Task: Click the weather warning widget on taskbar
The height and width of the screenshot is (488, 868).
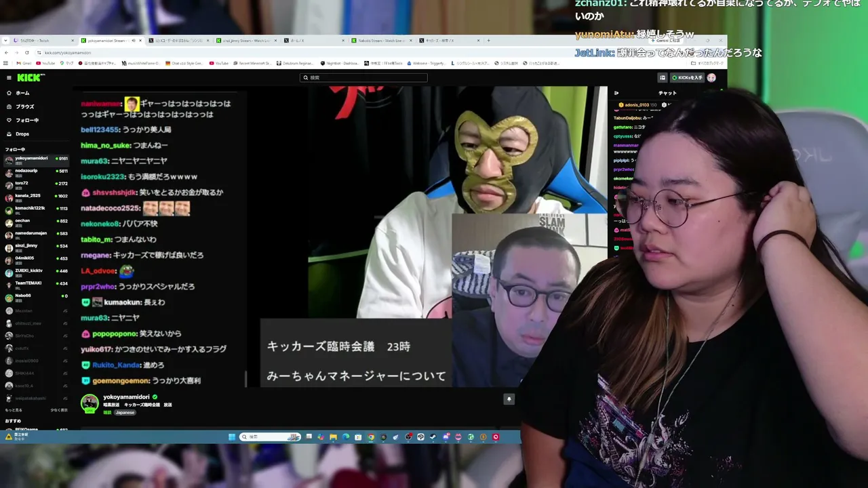Action: point(16,436)
